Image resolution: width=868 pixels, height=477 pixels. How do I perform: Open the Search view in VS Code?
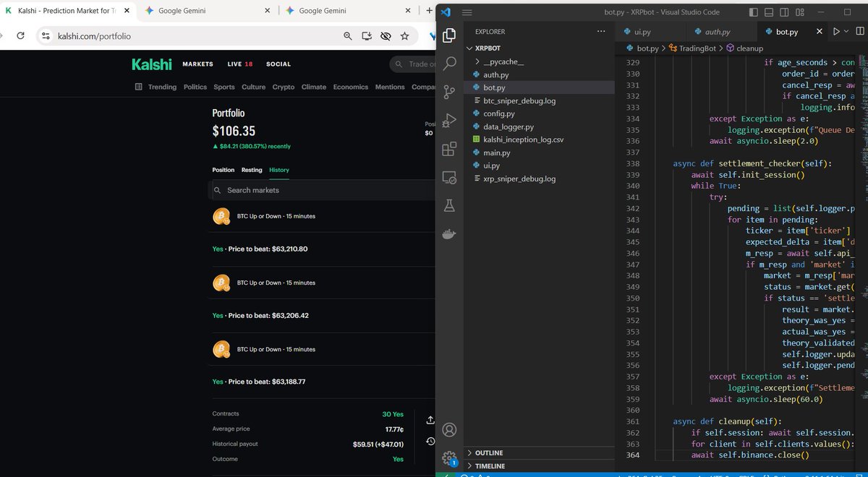[449, 64]
